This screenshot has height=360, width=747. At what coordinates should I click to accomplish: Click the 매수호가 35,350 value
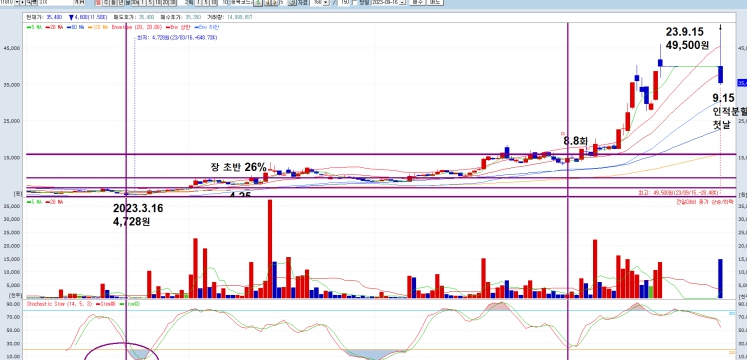[x=193, y=17]
